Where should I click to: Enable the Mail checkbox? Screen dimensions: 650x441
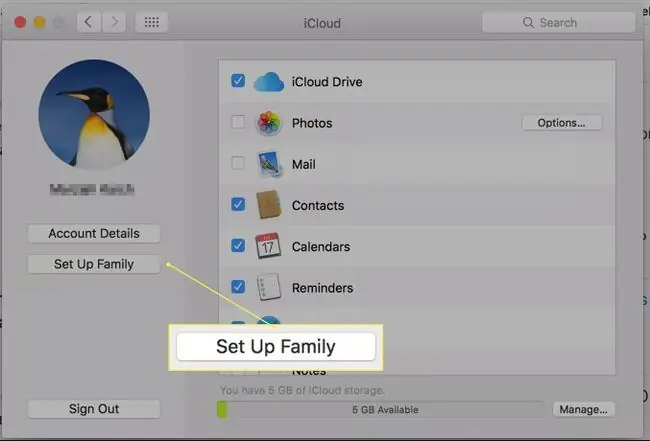tap(238, 163)
